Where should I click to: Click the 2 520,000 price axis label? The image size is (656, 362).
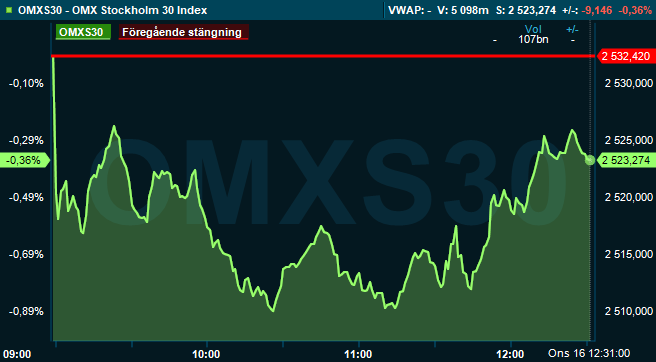click(x=629, y=197)
